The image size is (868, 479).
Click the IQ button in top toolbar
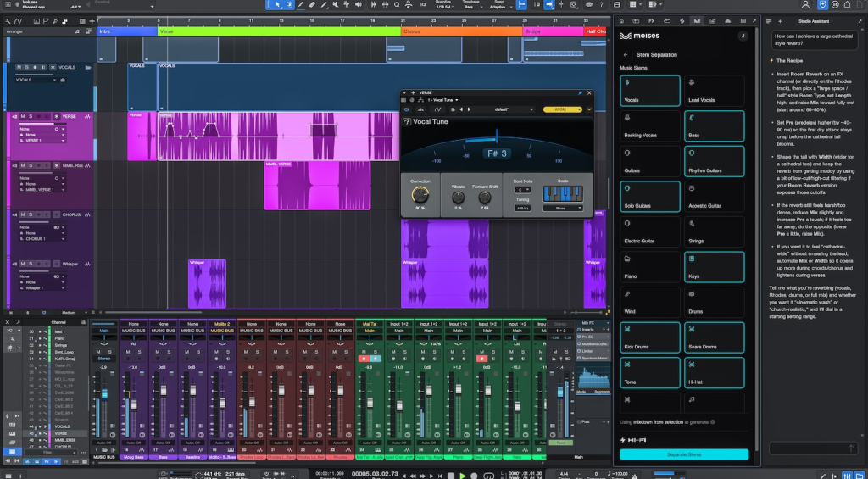(x=423, y=5)
